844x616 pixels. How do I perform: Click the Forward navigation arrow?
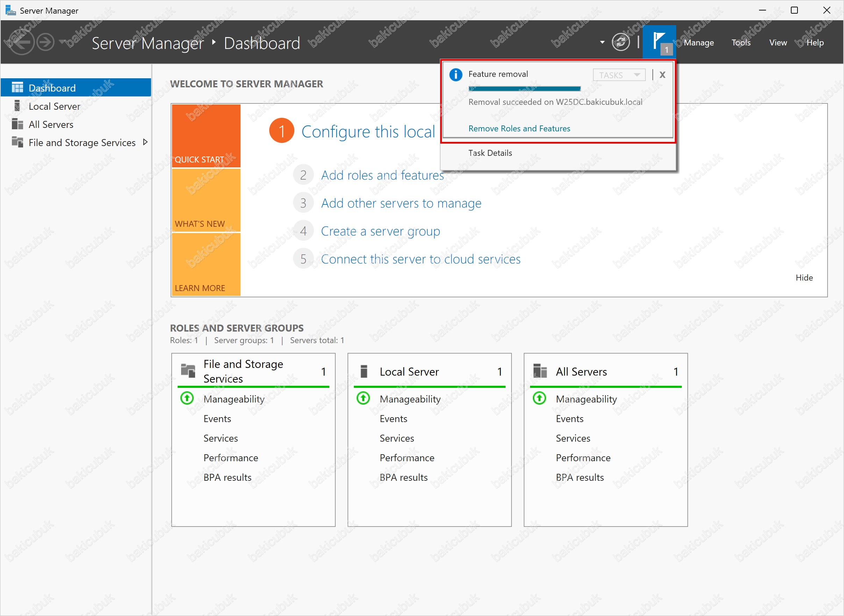[46, 42]
